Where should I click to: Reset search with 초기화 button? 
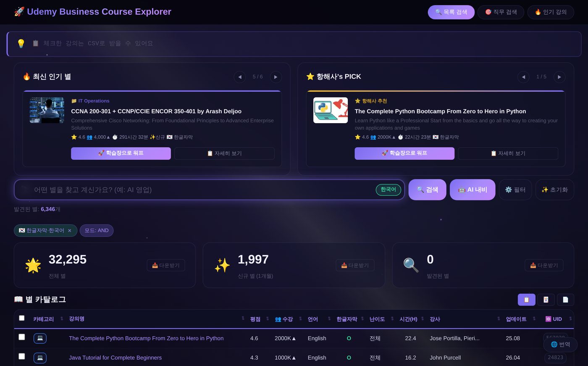pos(554,190)
